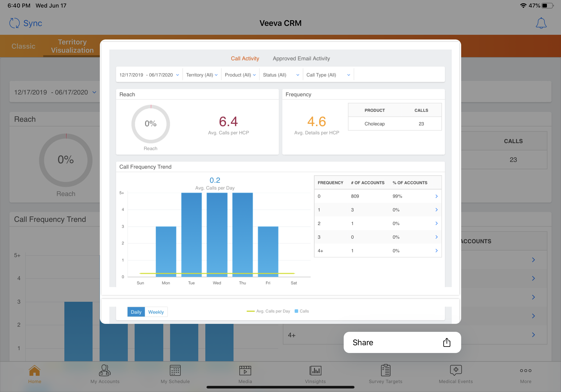This screenshot has height=392, width=561.
Task: Open VInsights chart icon
Action: pyautogui.click(x=315, y=370)
